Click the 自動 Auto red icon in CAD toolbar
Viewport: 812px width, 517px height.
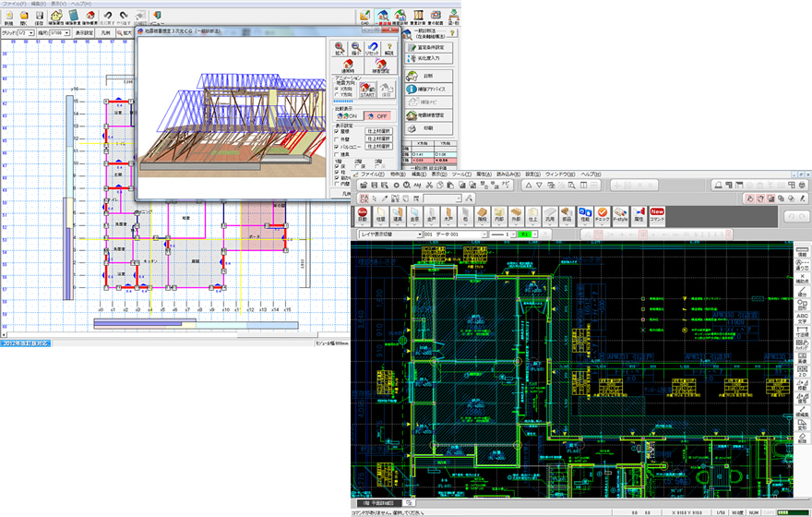click(x=363, y=215)
